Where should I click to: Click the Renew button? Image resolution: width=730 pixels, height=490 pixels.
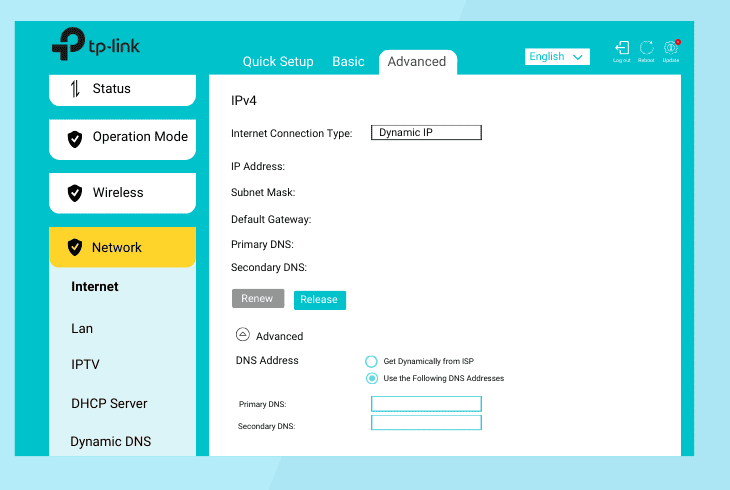pos(258,299)
